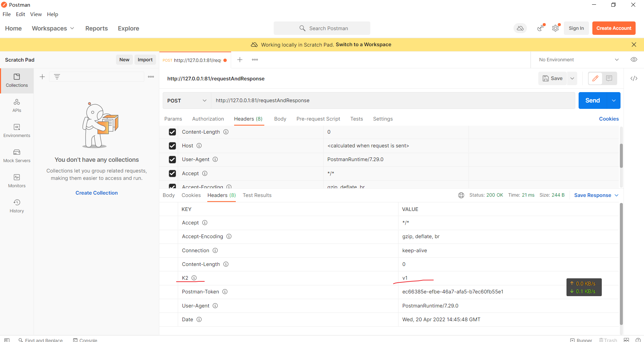Open the comments mode icon

[x=609, y=78]
